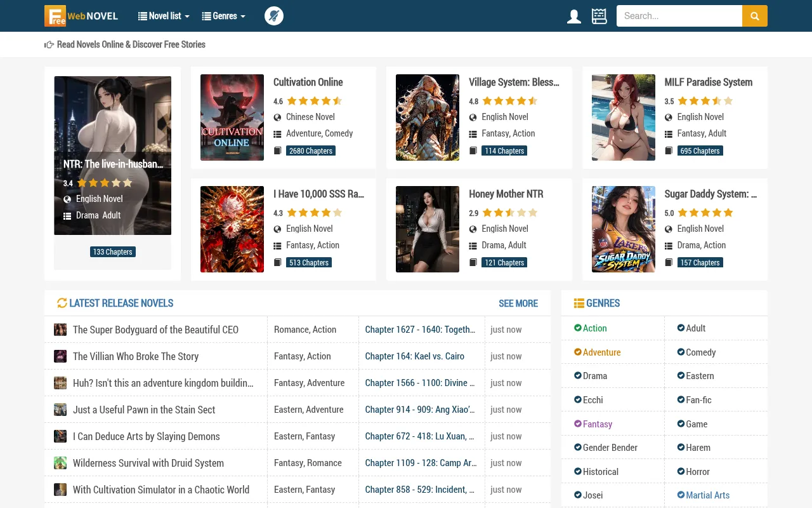Open the Sugar Daddy System cover image
The image size is (812, 508).
click(x=624, y=229)
